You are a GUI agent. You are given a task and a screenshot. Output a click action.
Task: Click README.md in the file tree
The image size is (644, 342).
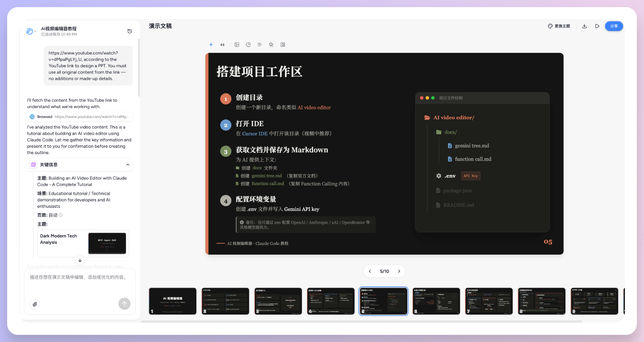455,205
